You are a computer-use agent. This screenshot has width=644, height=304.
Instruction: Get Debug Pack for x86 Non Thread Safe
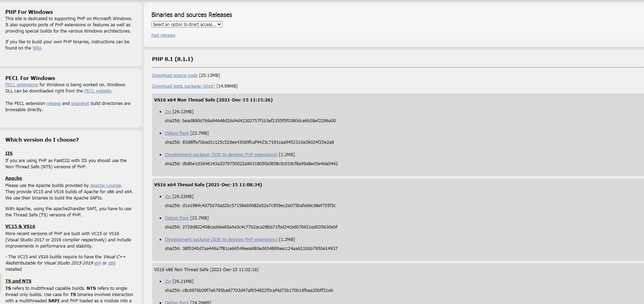click(177, 302)
